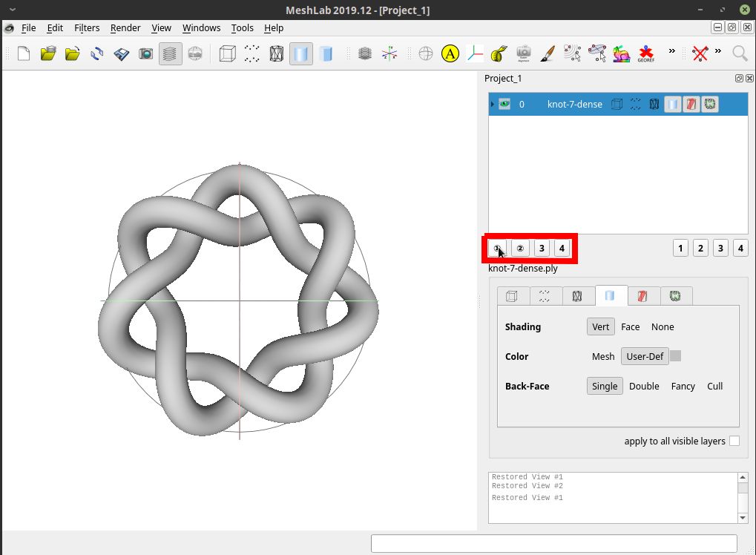The image size is (756, 555).
Task: Click the gray stacked layers icon in toolbar
Action: pos(365,53)
